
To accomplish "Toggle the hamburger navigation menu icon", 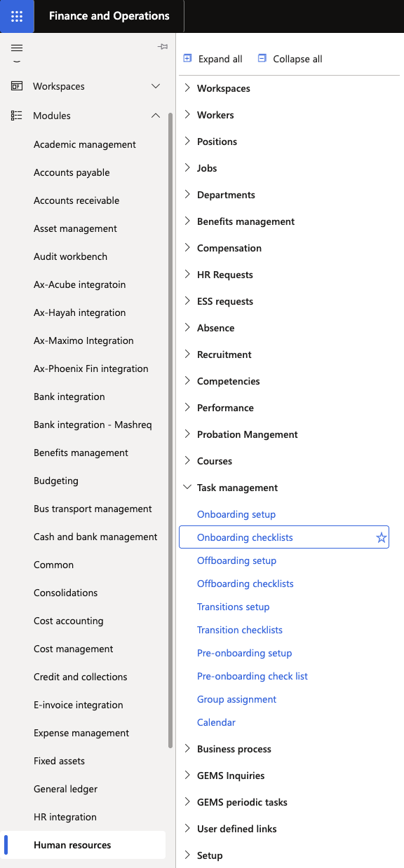I will 17,48.
